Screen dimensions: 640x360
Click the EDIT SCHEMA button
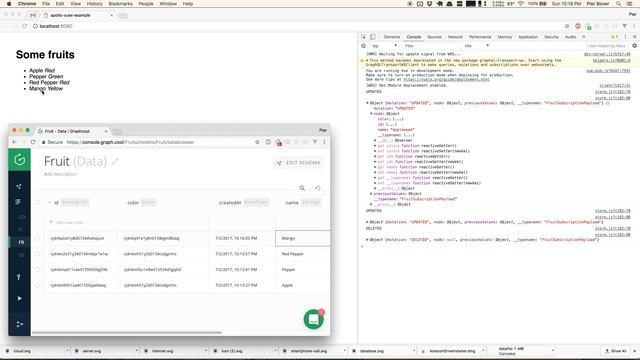coord(299,163)
